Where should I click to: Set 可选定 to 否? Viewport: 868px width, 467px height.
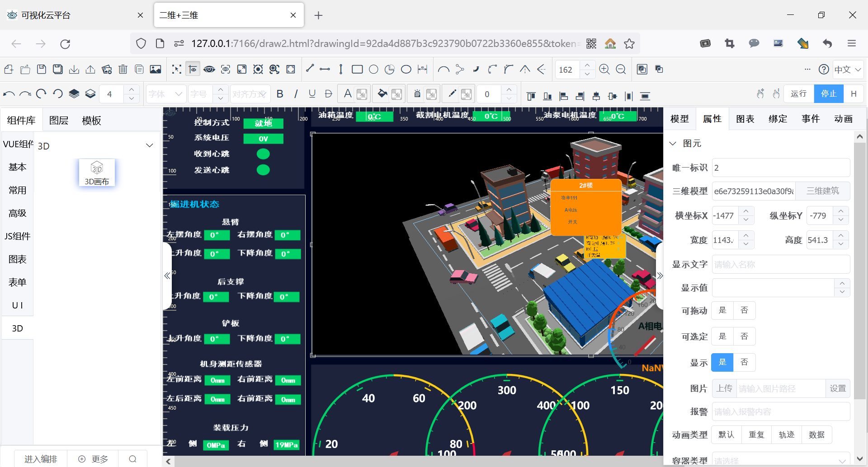(745, 336)
